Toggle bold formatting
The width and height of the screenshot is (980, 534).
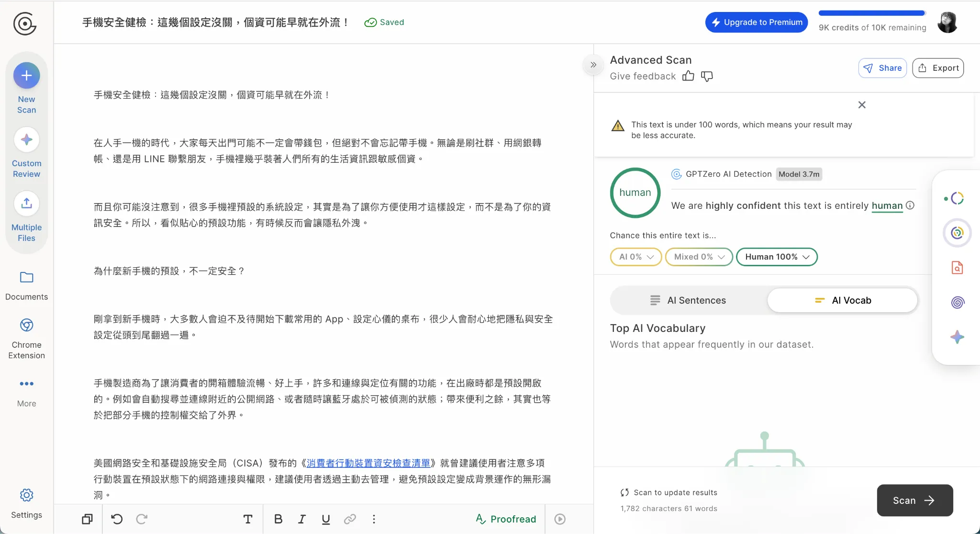pyautogui.click(x=278, y=519)
